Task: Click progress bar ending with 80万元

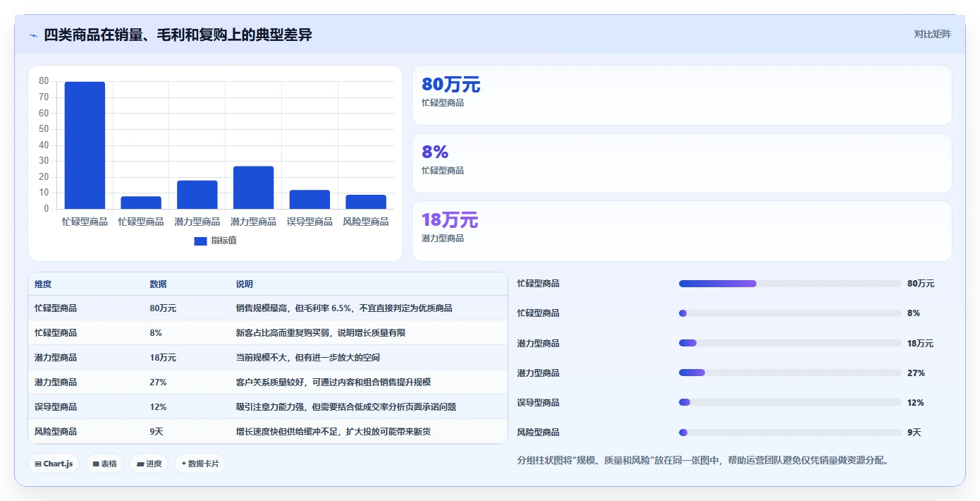Action: tap(790, 284)
